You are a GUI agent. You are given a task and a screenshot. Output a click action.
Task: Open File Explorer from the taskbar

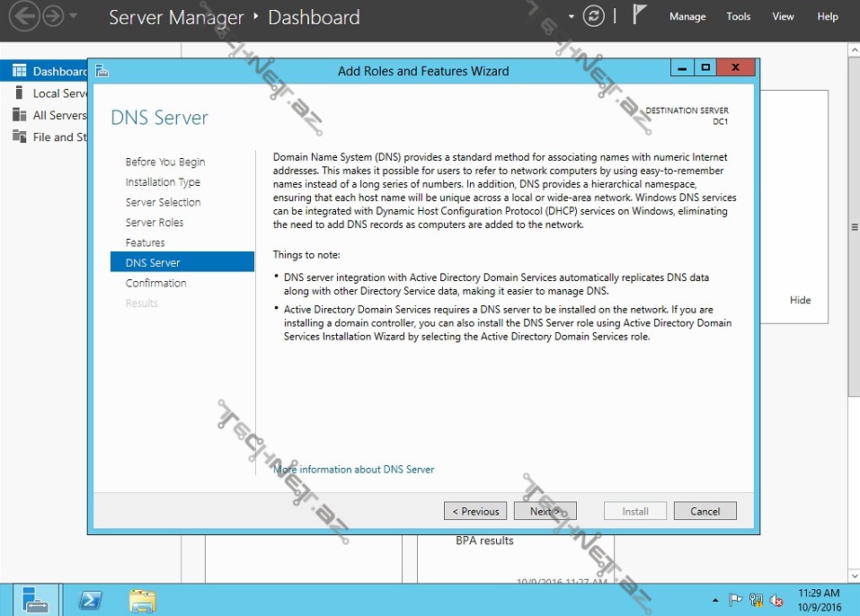tap(142, 599)
